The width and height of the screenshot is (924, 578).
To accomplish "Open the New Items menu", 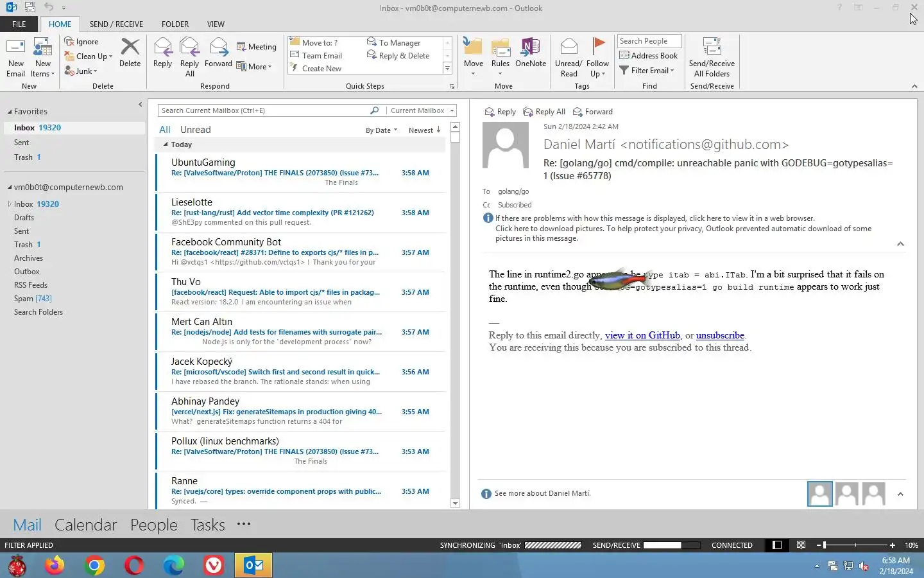I will tap(43, 58).
